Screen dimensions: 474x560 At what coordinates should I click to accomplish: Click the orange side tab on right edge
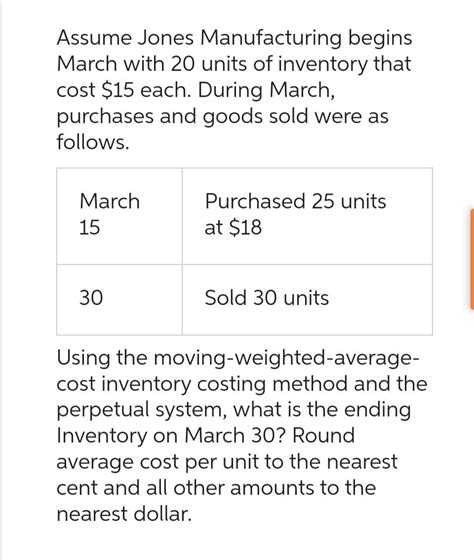tap(472, 259)
